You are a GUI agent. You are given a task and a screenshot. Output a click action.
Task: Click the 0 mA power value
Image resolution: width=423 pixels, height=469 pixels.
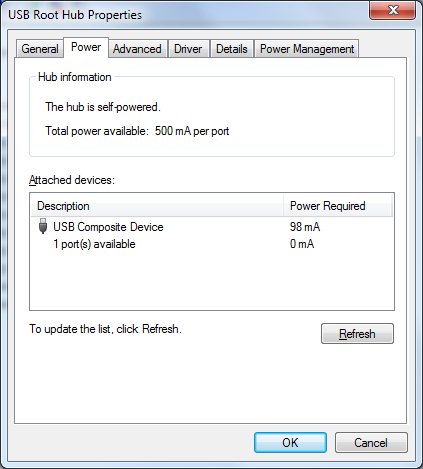[x=302, y=244]
